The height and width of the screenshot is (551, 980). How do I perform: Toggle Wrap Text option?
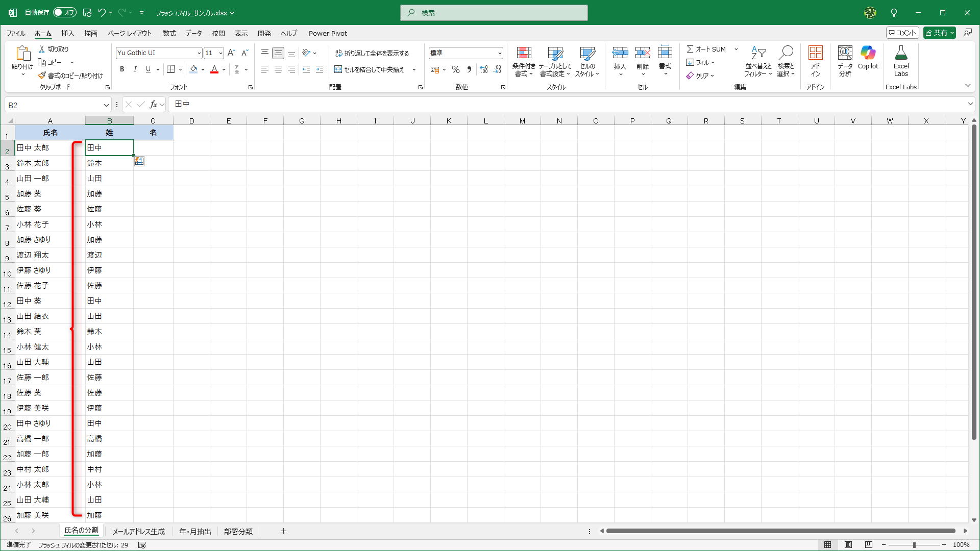372,53
